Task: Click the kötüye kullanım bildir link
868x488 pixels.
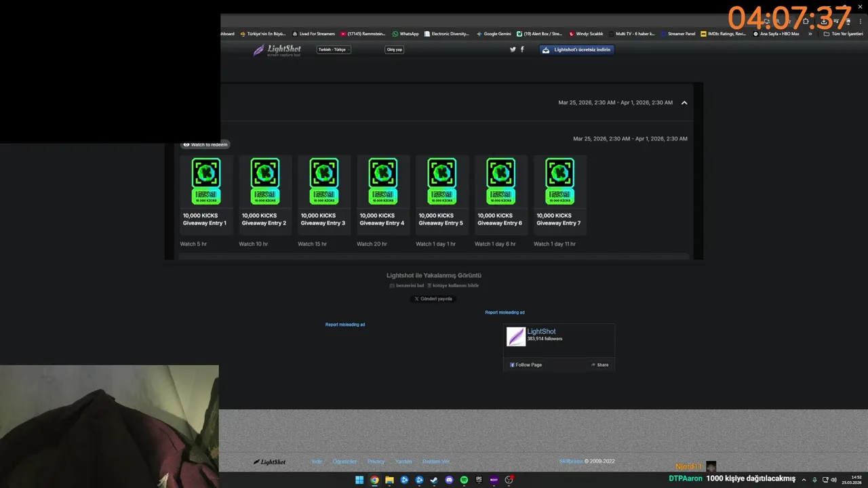Action: point(453,285)
